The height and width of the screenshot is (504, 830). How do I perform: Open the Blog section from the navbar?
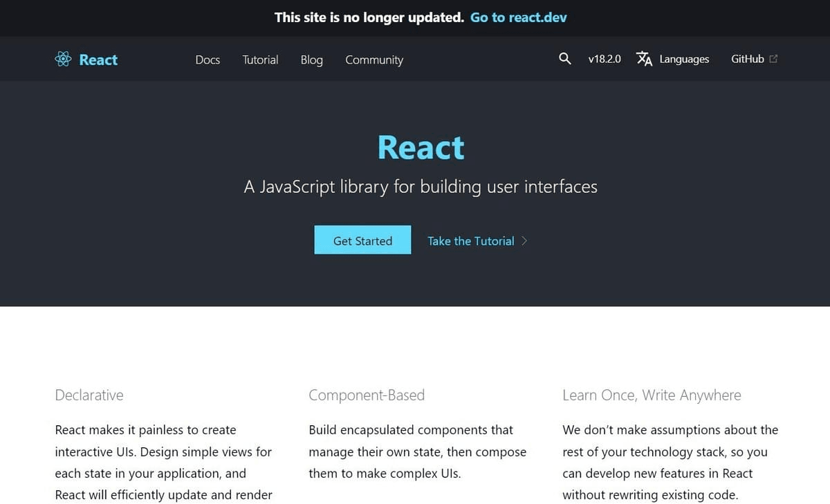point(311,60)
